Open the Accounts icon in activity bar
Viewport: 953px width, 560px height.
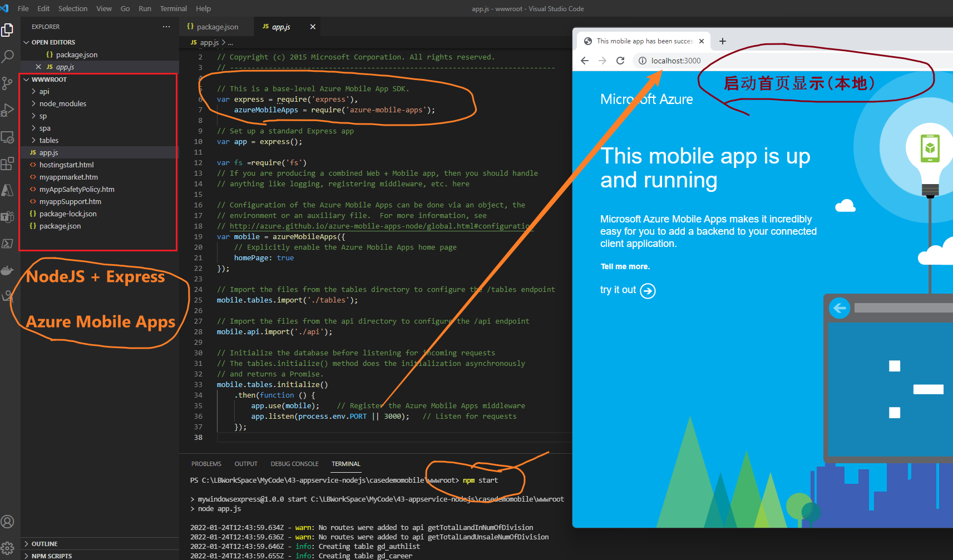[x=8, y=522]
